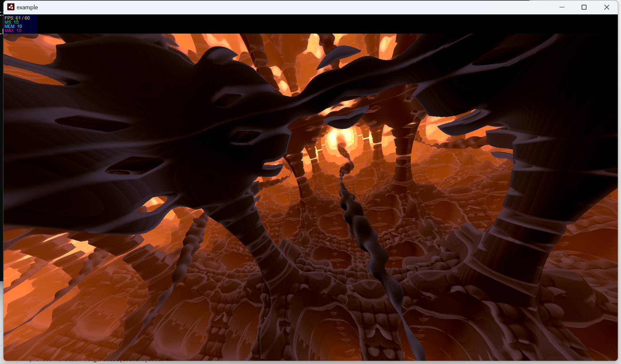Click the 'example' window title text
This screenshot has height=364, width=621.
(27, 7)
